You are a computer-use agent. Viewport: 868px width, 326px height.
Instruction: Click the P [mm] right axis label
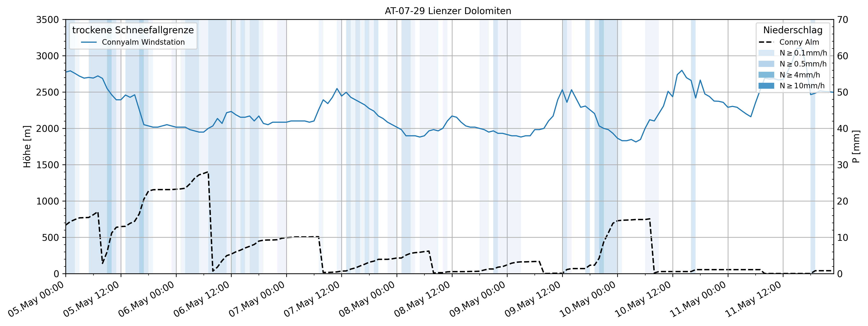pyautogui.click(x=856, y=147)
